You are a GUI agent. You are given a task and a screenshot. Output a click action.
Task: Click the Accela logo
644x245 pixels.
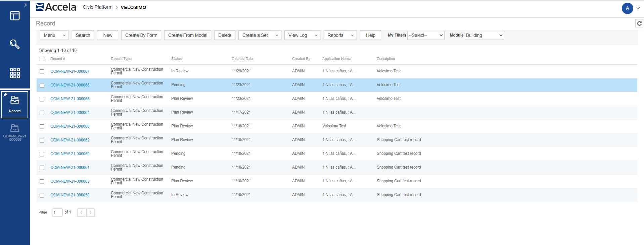(x=56, y=7)
